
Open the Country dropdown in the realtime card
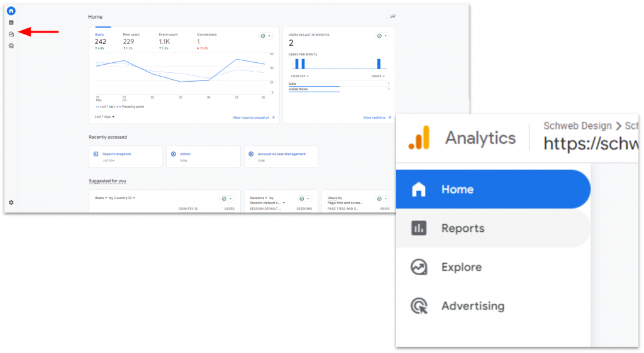[x=299, y=76]
